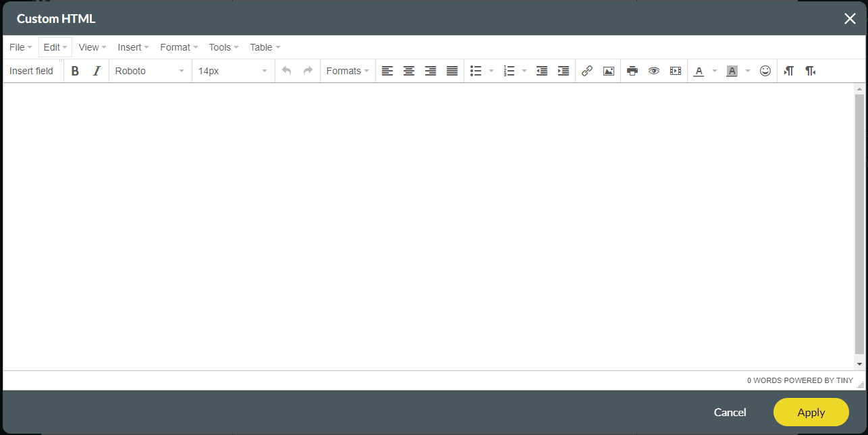Screen dimensions: 868x435
Task: Click the Print icon
Action: (632, 70)
